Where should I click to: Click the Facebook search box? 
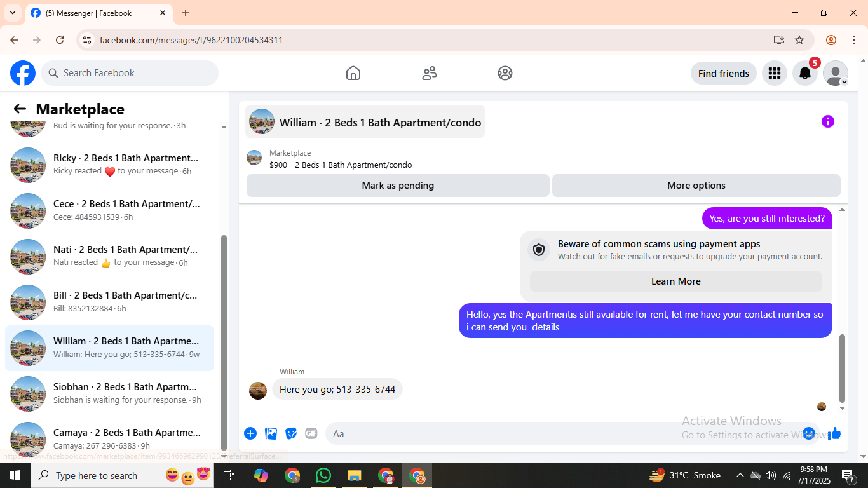tap(130, 73)
